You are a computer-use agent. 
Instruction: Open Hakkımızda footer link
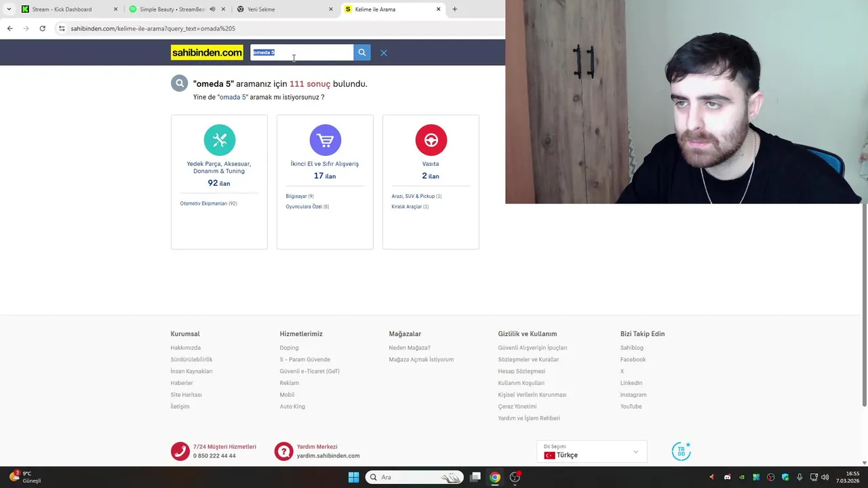pyautogui.click(x=186, y=348)
